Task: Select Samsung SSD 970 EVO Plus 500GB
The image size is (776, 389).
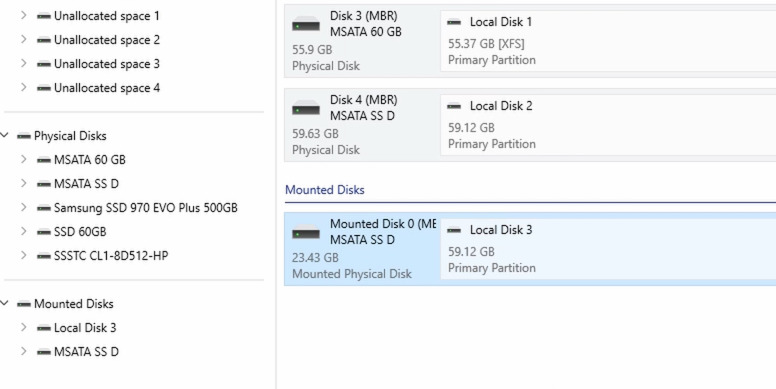Action: click(x=146, y=207)
